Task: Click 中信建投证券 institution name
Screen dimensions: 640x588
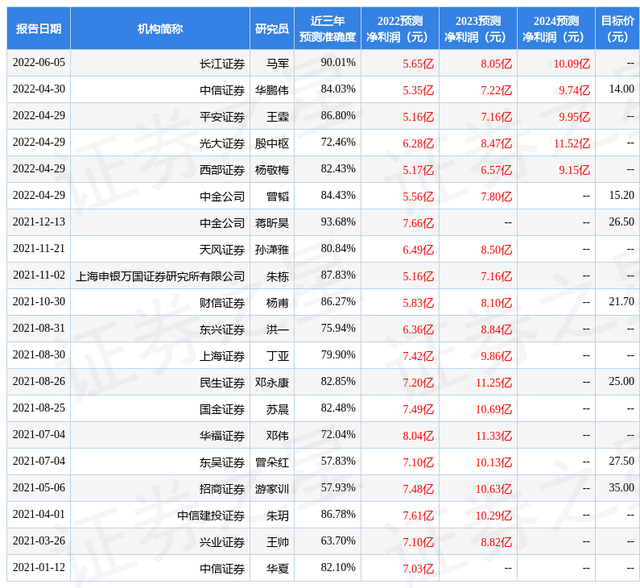Action: [x=211, y=516]
